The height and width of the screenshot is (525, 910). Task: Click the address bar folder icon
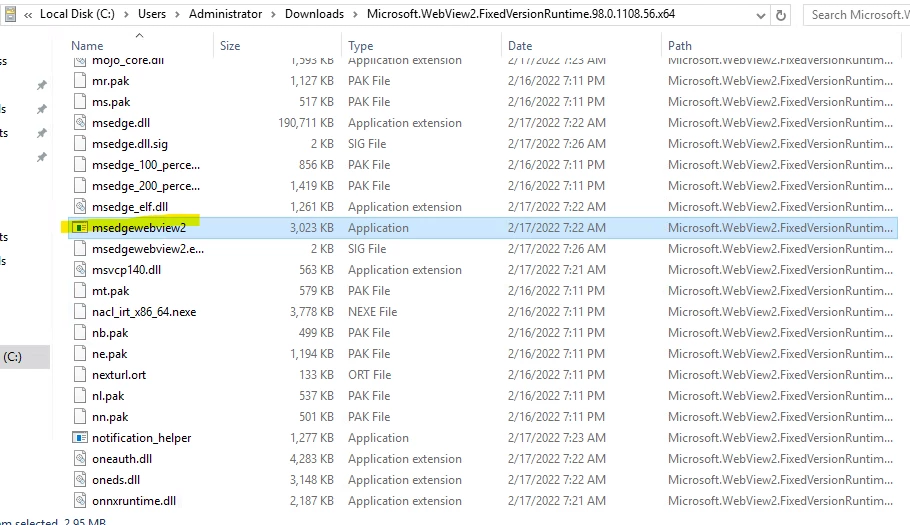[x=10, y=14]
